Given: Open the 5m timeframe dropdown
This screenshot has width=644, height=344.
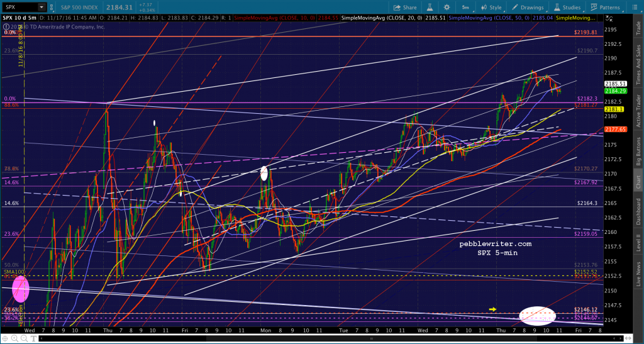Looking at the screenshot, I should coord(467,8).
